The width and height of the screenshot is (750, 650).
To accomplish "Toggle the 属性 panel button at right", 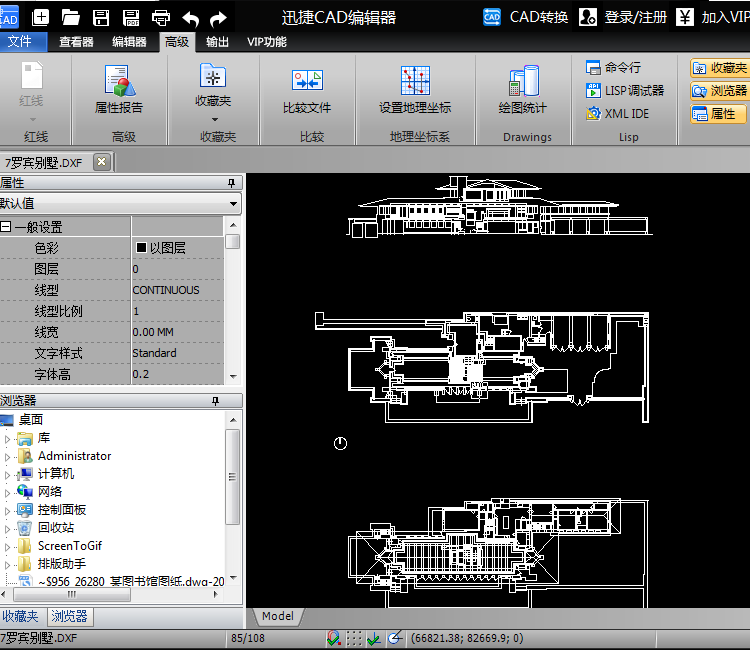I will (718, 114).
